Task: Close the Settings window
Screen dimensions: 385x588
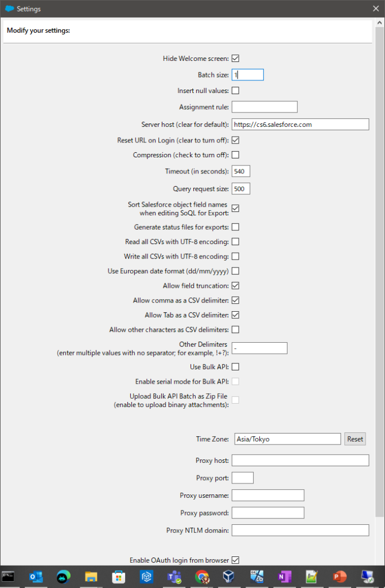Action: tap(375, 9)
